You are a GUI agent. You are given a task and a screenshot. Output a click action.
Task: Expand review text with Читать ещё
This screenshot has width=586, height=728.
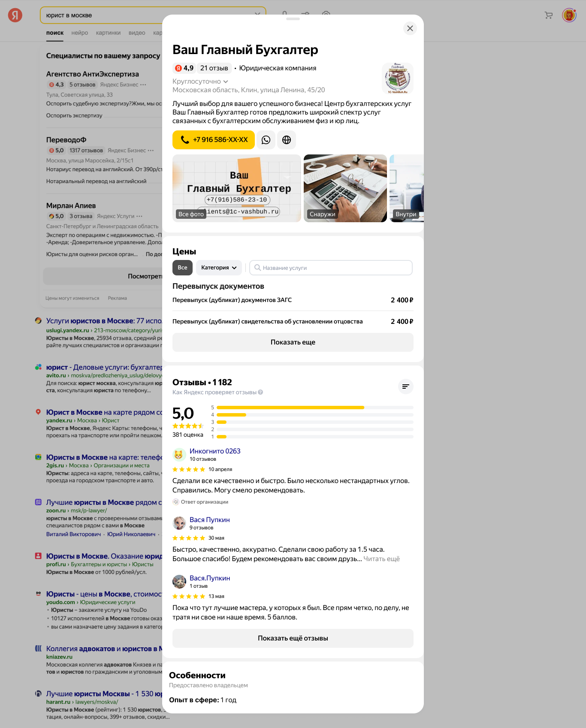381,559
